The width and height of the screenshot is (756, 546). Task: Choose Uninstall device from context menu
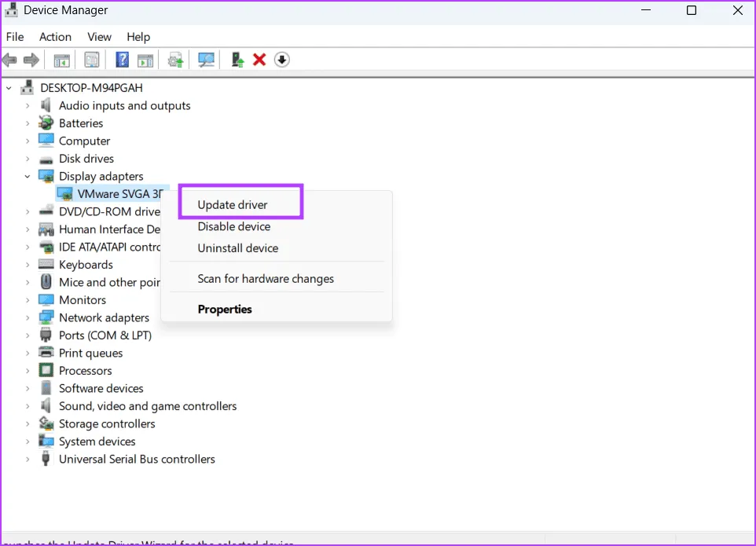click(237, 248)
